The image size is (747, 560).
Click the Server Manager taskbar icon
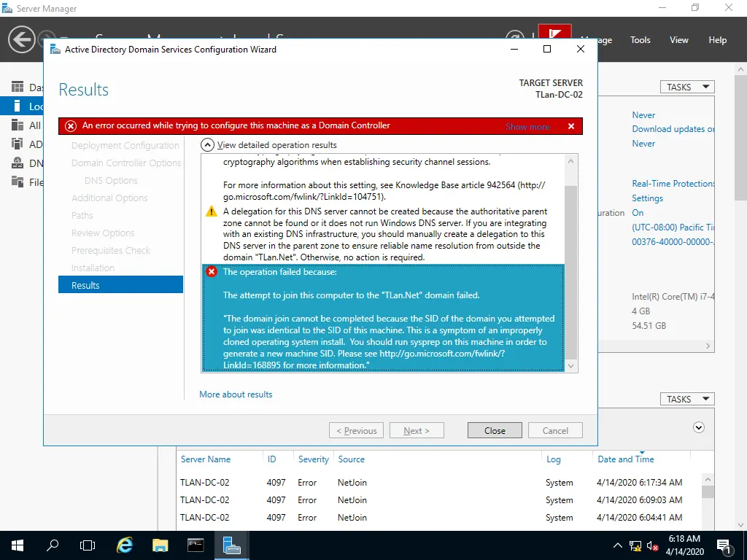231,545
